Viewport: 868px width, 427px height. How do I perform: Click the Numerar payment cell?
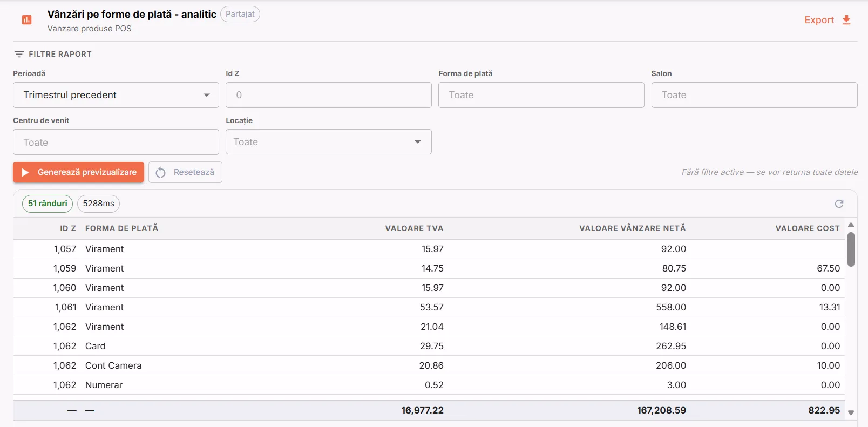coord(104,385)
